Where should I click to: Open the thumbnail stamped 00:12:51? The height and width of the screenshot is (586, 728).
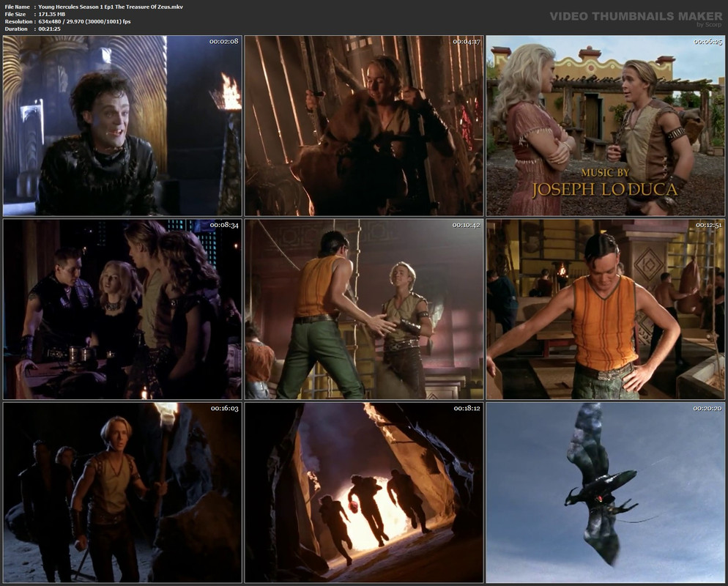coord(606,309)
